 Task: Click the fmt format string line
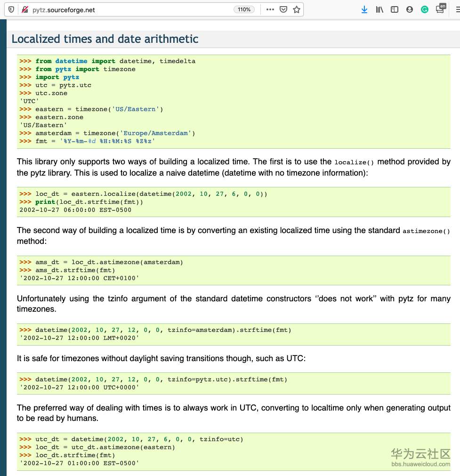(x=87, y=141)
